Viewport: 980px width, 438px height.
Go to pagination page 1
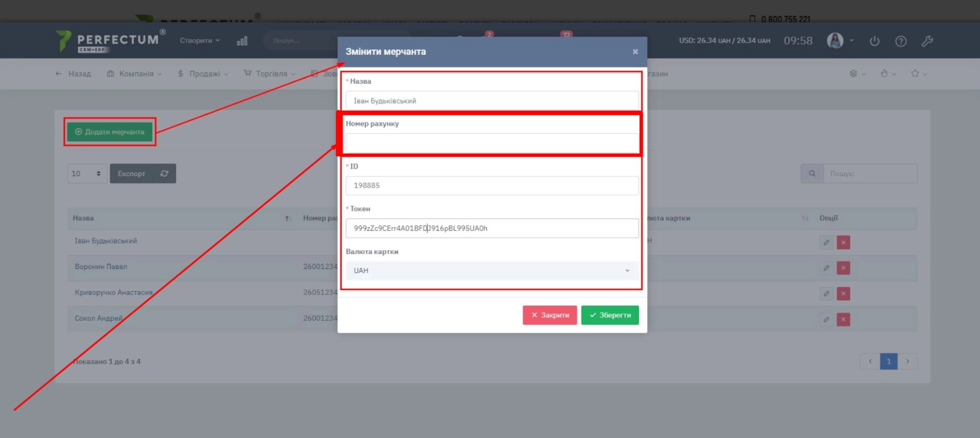[889, 361]
